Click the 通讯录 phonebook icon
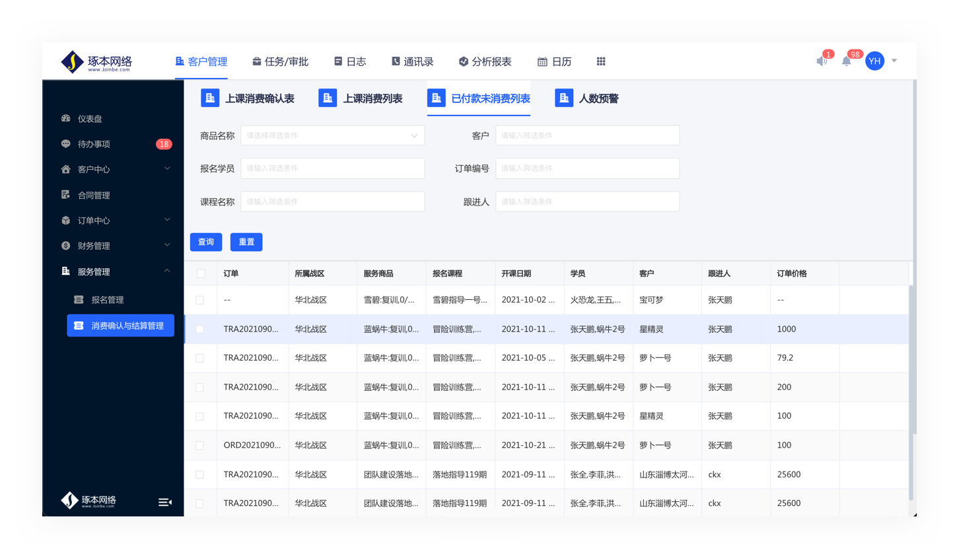This screenshot has width=959, height=560. click(396, 61)
